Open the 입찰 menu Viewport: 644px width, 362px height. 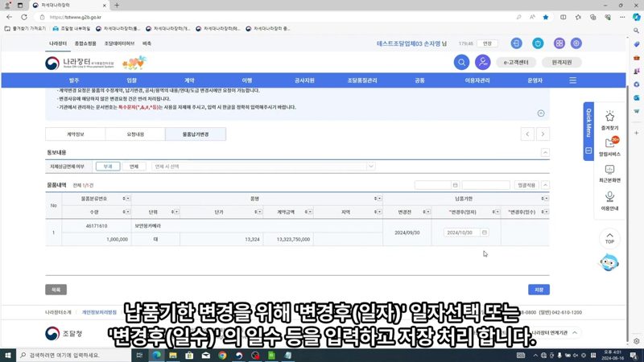(x=131, y=80)
